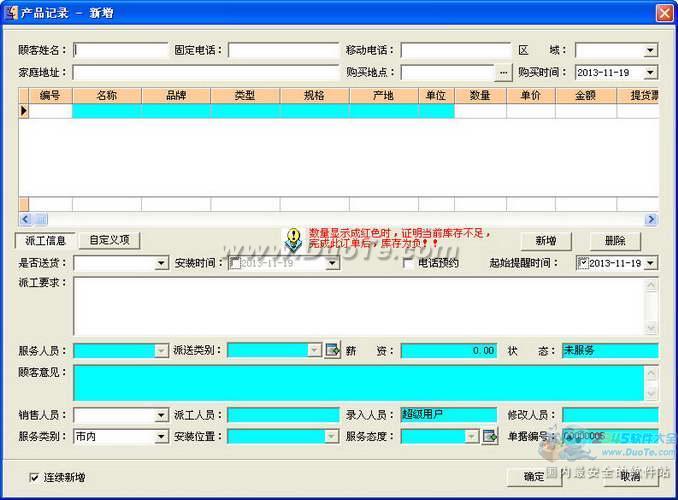Click the 产地 column header
Screen dimensions: 678x500
[384, 96]
